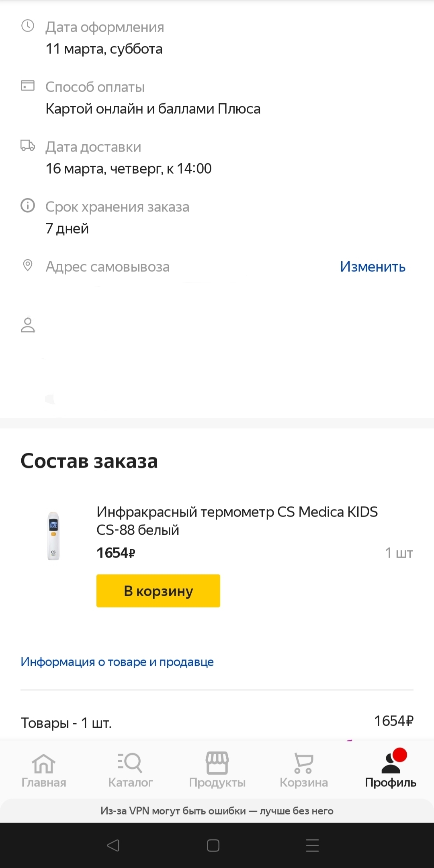Open Информация о товаре и продавце link

coord(117,662)
